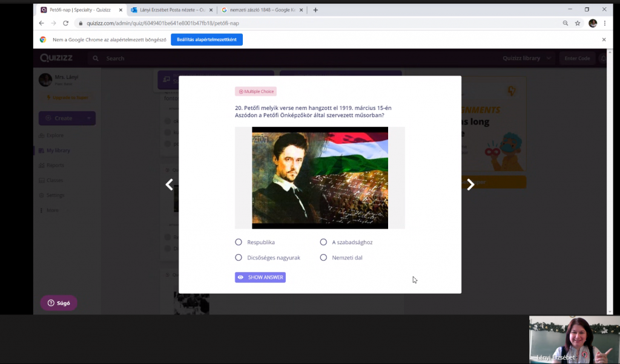Screen dimensions: 620x364
Task: Click the browser address bar URL
Action: coord(163,24)
